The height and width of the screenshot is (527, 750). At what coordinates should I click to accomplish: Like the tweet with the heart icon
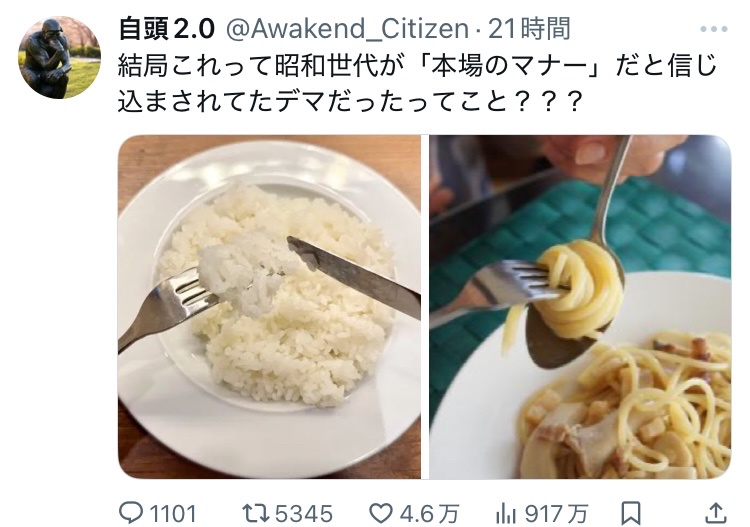[x=381, y=514]
